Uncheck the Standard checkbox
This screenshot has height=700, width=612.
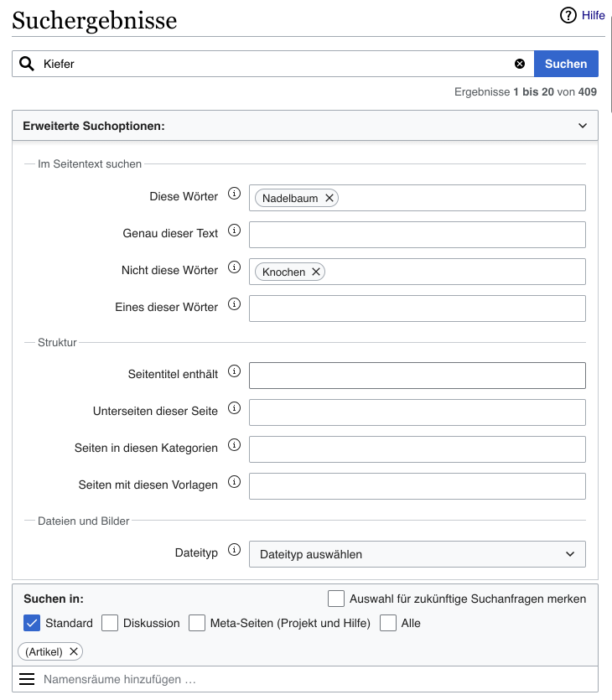point(33,623)
